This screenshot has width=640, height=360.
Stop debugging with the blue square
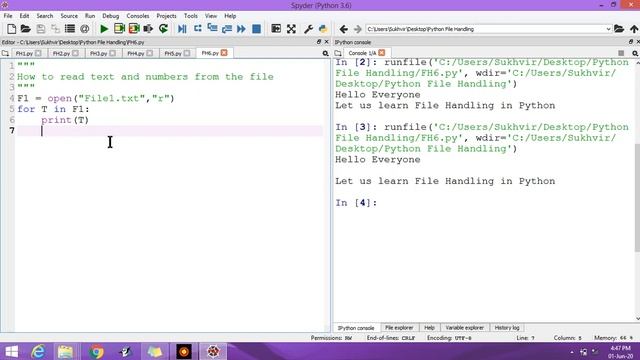(x=256, y=29)
